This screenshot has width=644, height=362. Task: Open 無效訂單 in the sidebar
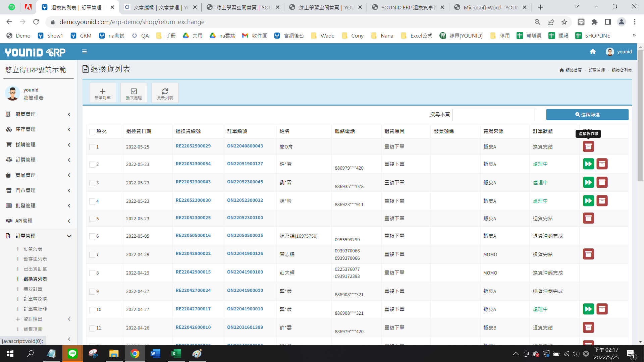click(33, 289)
